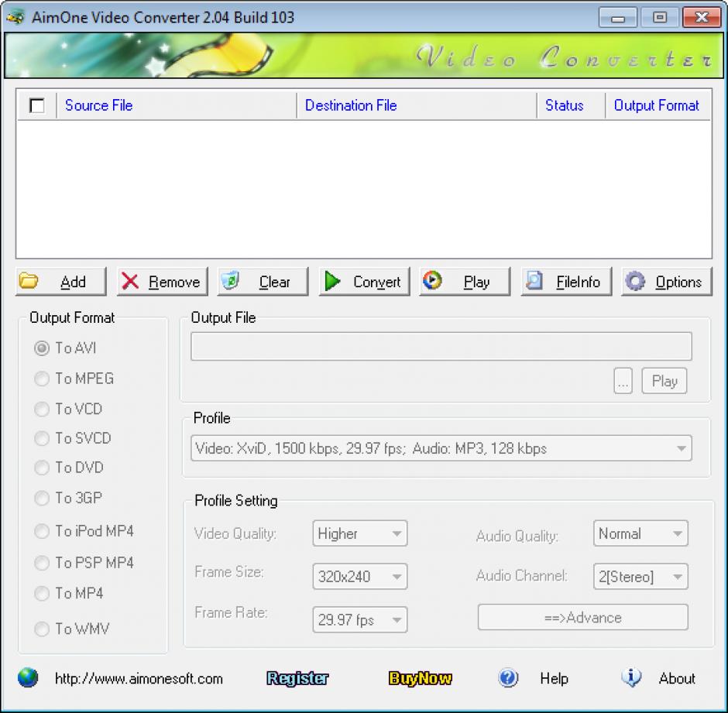The image size is (728, 713).
Task: Click the empty file list area
Action: pos(364,189)
